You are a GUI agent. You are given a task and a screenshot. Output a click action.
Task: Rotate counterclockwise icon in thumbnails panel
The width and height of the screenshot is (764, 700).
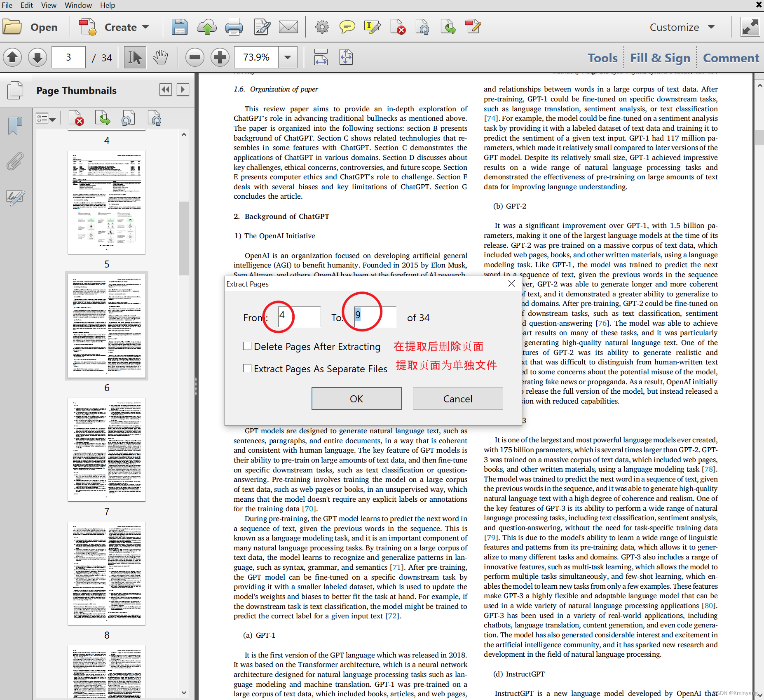pyautogui.click(x=128, y=118)
